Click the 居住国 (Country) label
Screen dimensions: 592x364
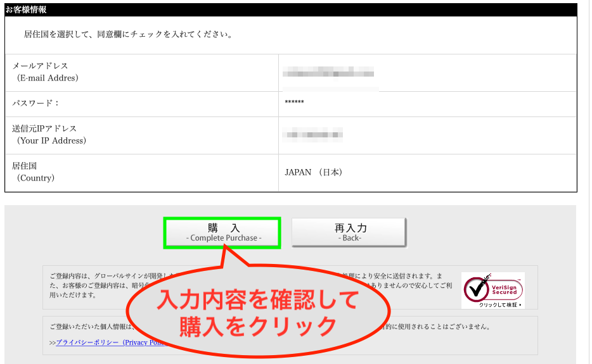34,172
